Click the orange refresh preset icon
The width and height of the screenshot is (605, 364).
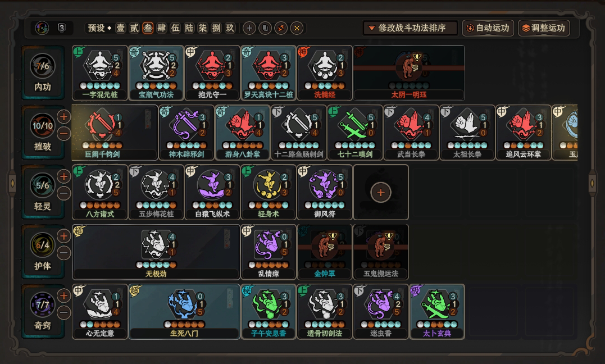click(281, 28)
